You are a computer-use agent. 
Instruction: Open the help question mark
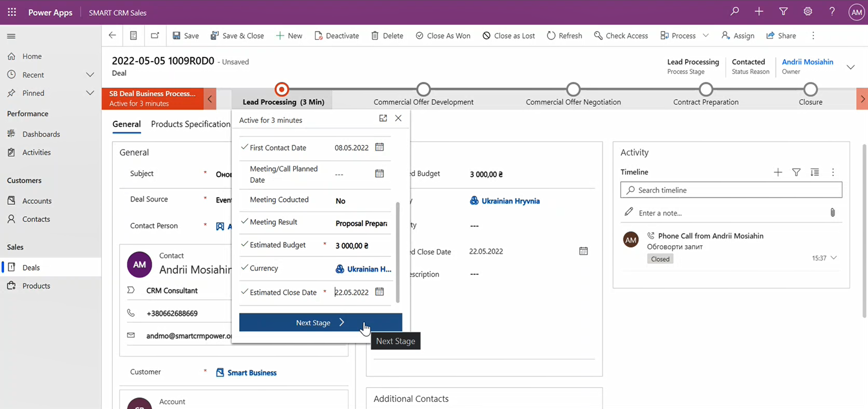coord(832,12)
